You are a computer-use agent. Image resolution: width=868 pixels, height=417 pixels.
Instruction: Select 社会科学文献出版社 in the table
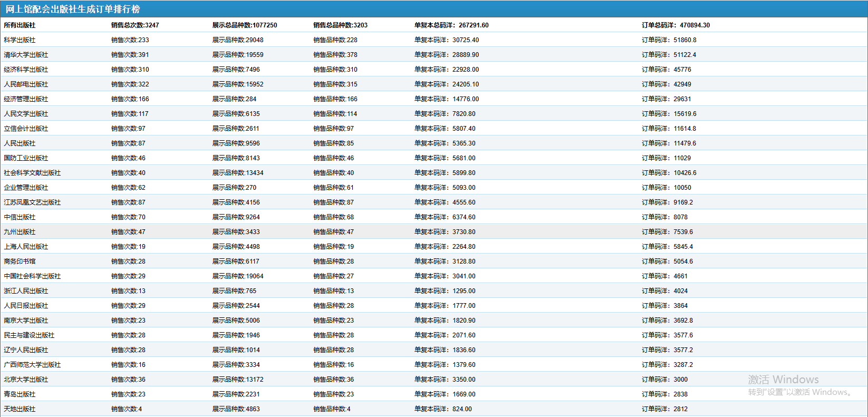coord(32,173)
